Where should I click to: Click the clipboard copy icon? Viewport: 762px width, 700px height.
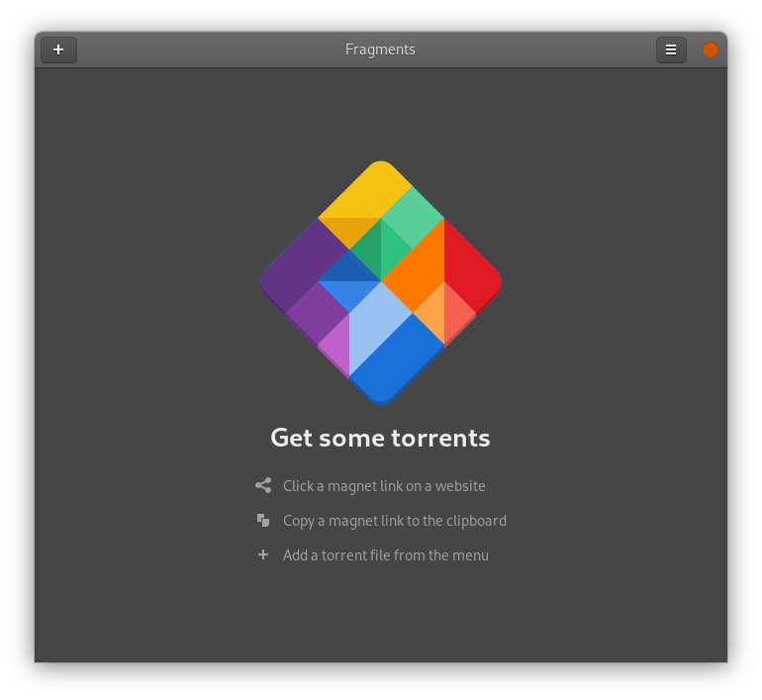(263, 520)
